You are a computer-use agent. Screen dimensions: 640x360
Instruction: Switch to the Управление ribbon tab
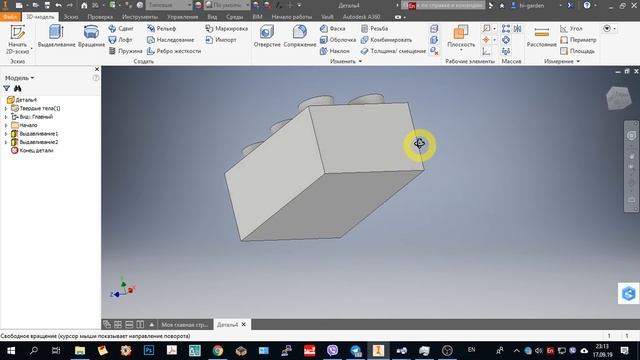point(182,17)
